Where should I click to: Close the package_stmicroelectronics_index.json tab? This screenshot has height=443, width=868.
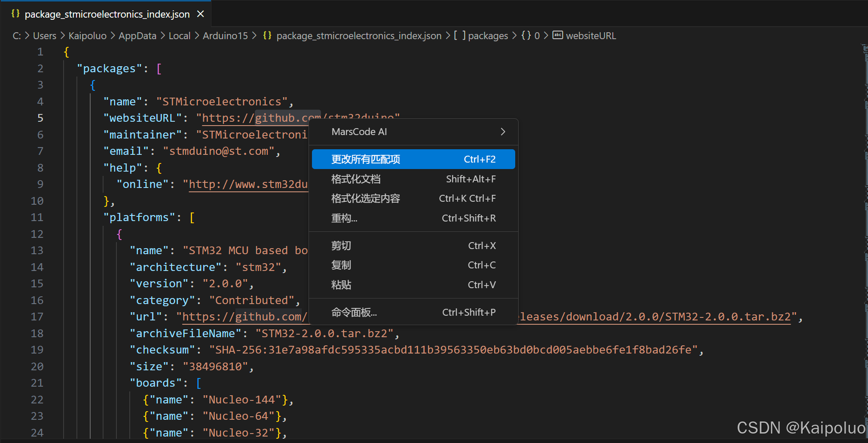click(x=200, y=14)
